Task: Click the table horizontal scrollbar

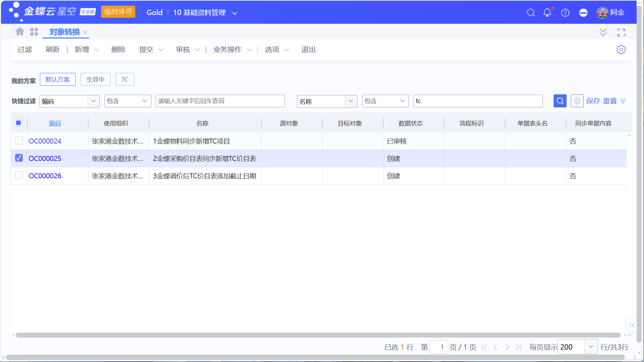Action: coord(318,335)
